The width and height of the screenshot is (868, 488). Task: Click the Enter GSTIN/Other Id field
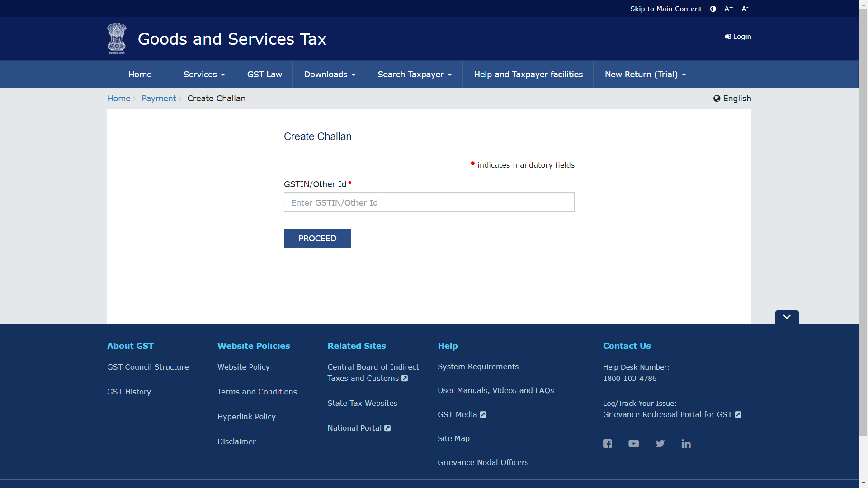point(429,202)
